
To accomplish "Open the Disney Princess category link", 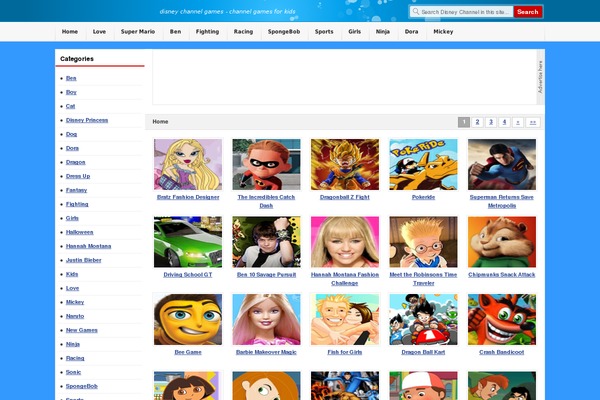I will coord(87,120).
